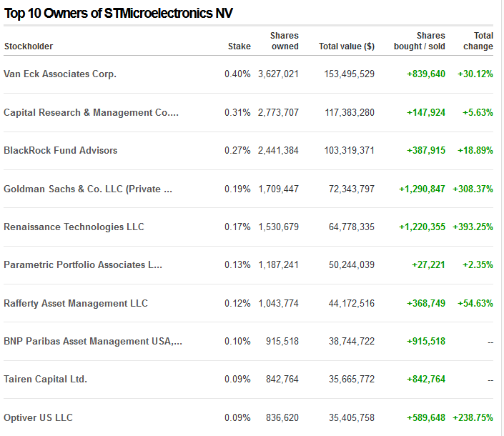This screenshot has width=504, height=436.
Task: Open Van Eck Associates Corp. stockholder link
Action: (x=60, y=74)
